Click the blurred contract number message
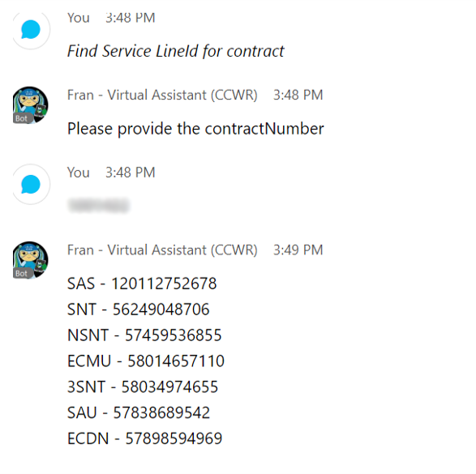 [99, 205]
